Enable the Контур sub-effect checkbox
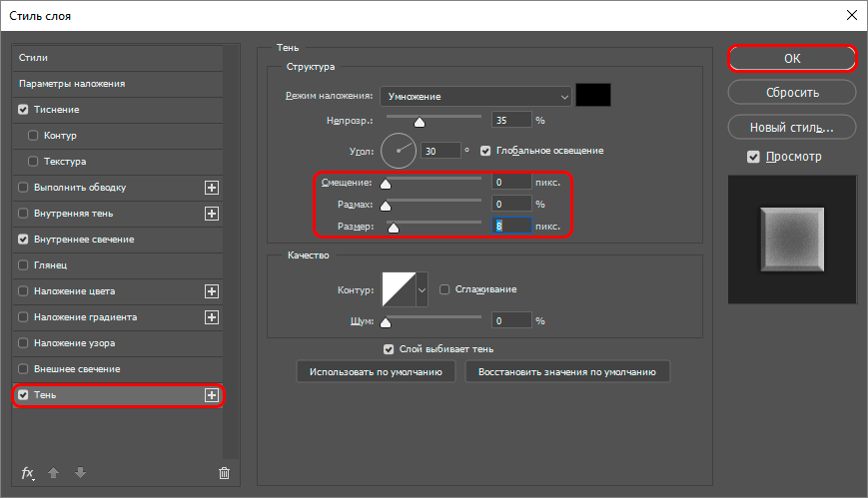 click(33, 136)
